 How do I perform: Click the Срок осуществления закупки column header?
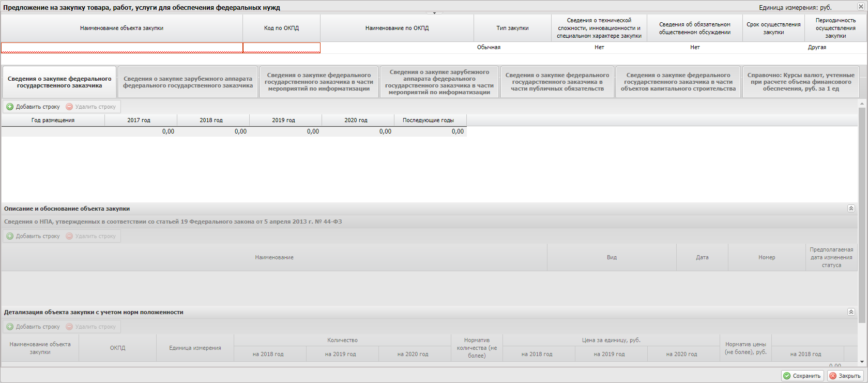[x=773, y=28]
